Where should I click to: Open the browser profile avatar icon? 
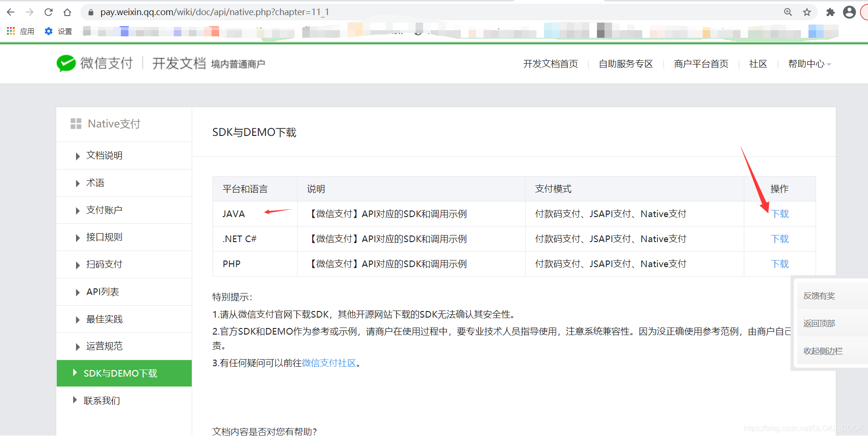click(849, 12)
